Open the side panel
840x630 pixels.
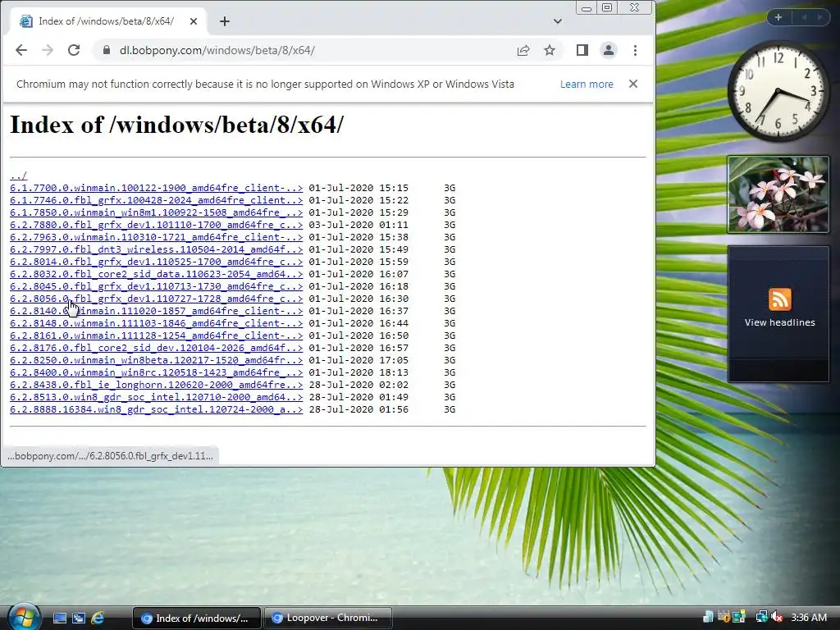[x=582, y=50]
